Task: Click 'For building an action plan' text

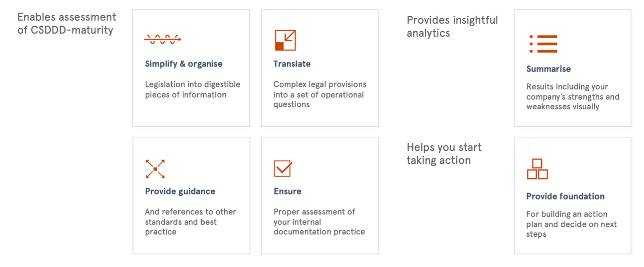Action: point(571,224)
